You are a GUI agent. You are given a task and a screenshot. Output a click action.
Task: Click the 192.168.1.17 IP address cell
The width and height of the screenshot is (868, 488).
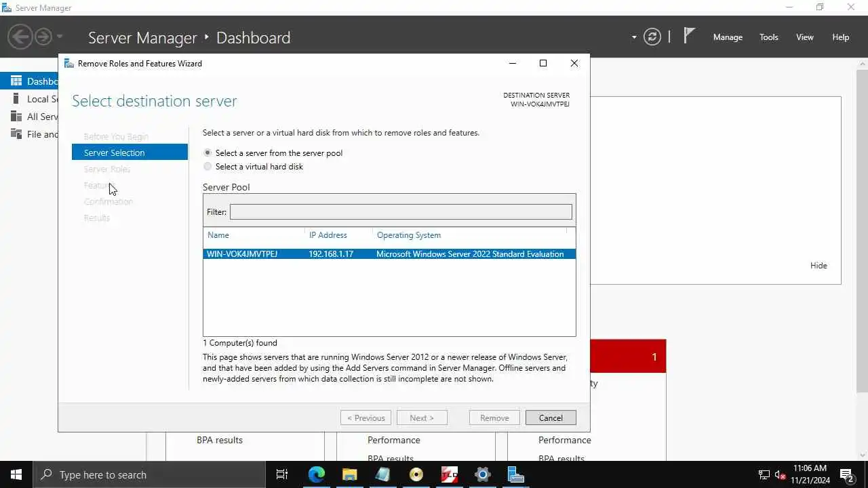tap(331, 254)
